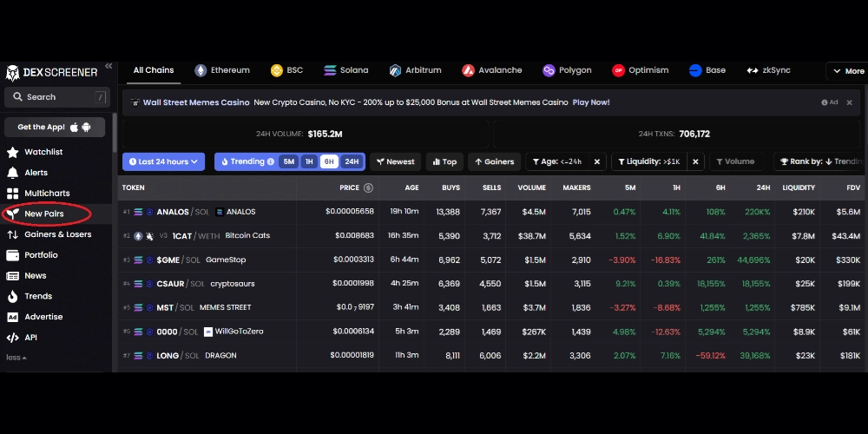The width and height of the screenshot is (868, 434).
Task: Expand the More chains dropdown
Action: (847, 71)
